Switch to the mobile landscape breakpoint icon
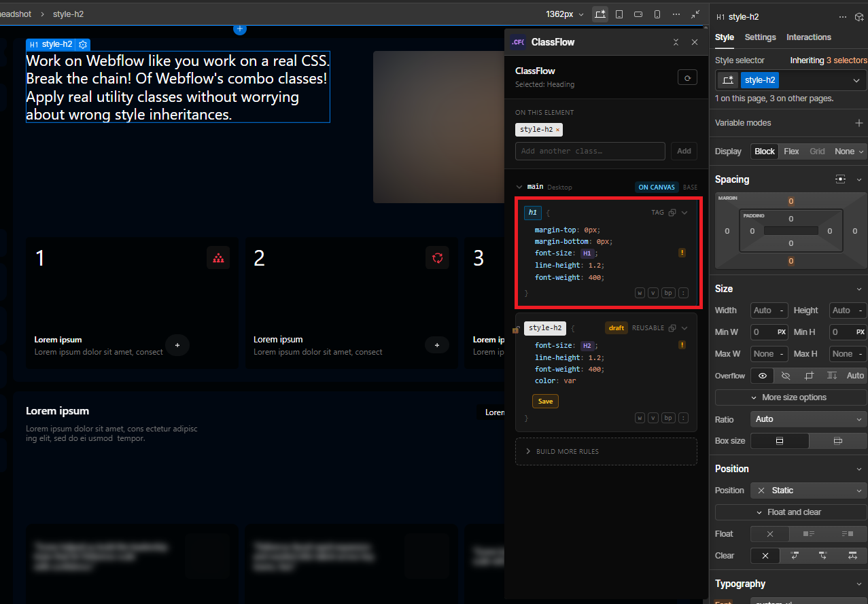Viewport: 868px width, 604px height. pos(638,14)
